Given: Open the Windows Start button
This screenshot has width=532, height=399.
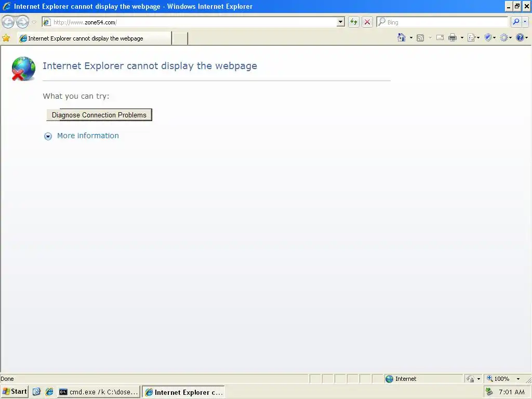Looking at the screenshot, I should 15,392.
